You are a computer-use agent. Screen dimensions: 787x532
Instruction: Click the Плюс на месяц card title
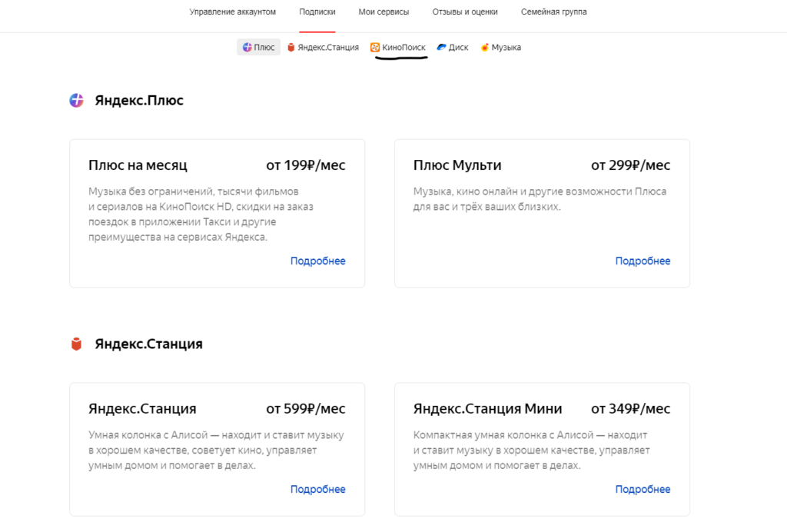pos(138,165)
